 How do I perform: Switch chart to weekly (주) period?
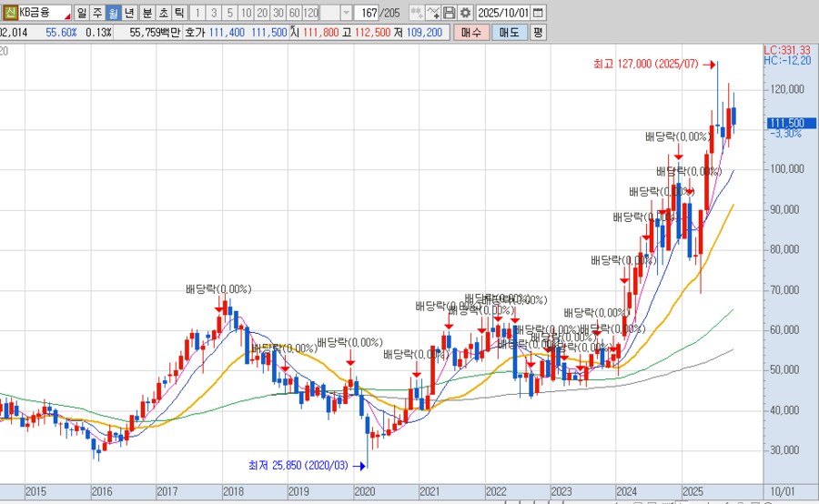[97, 14]
